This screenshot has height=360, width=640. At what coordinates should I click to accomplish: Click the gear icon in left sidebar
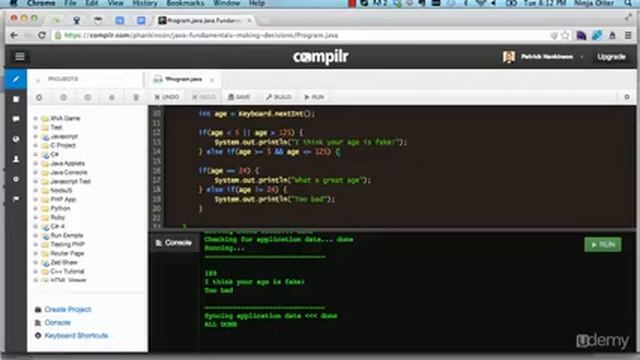(x=16, y=179)
